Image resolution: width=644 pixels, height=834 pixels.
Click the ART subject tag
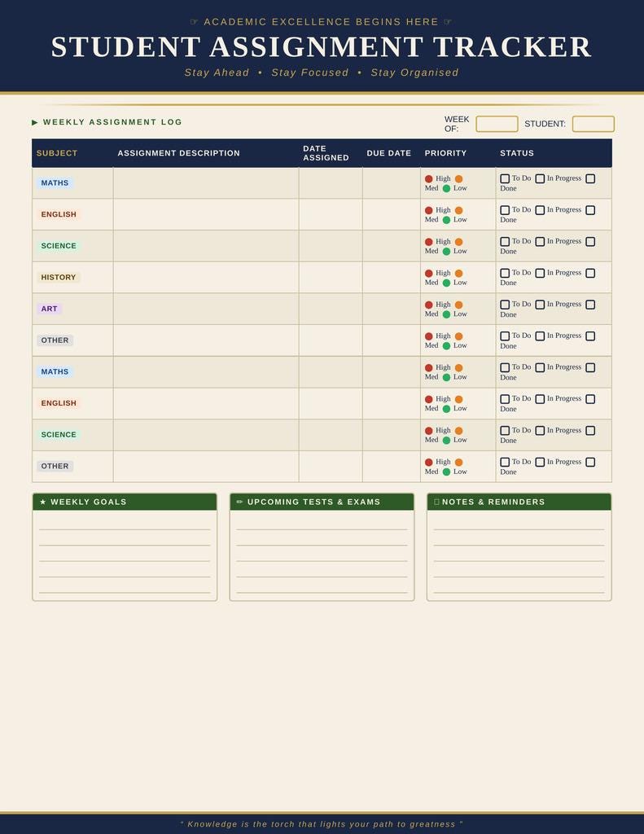pos(49,309)
